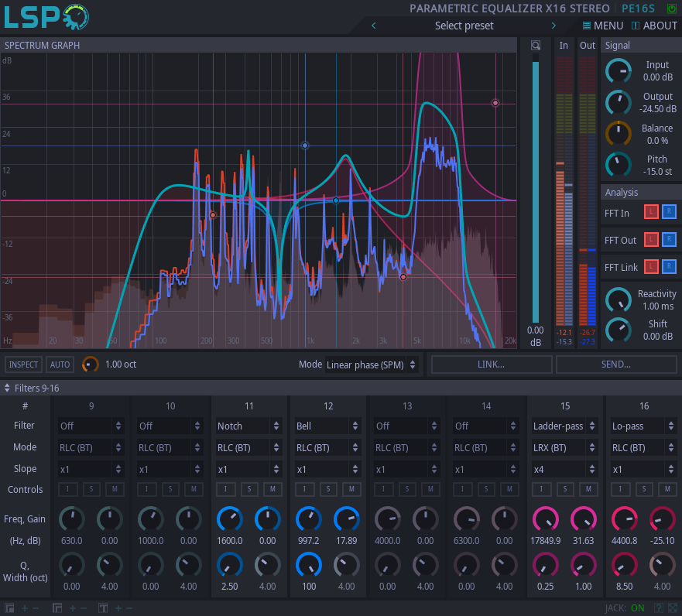The width and height of the screenshot is (682, 616).
Task: Enable left channel for FFT In
Action: point(651,211)
